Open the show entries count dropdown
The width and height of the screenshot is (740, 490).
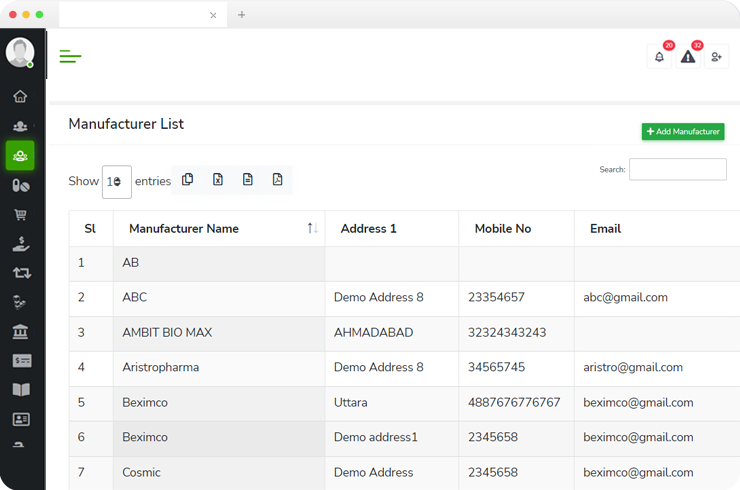coord(116,182)
